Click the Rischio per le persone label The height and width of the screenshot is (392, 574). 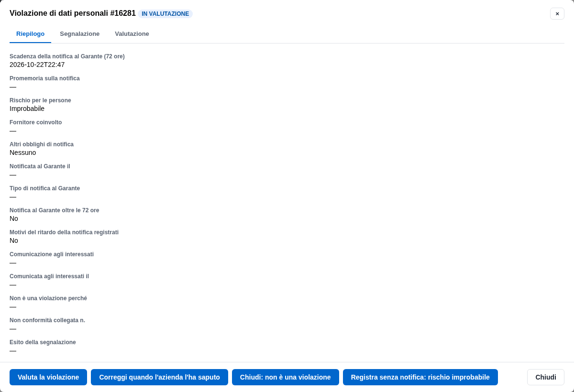[x=40, y=100]
